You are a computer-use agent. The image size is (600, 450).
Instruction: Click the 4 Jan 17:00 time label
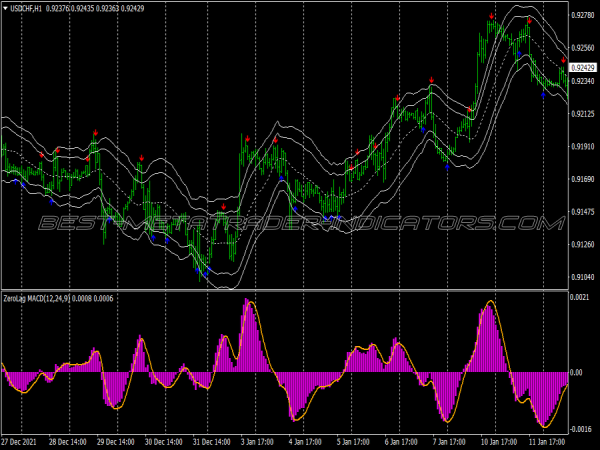[x=305, y=442]
